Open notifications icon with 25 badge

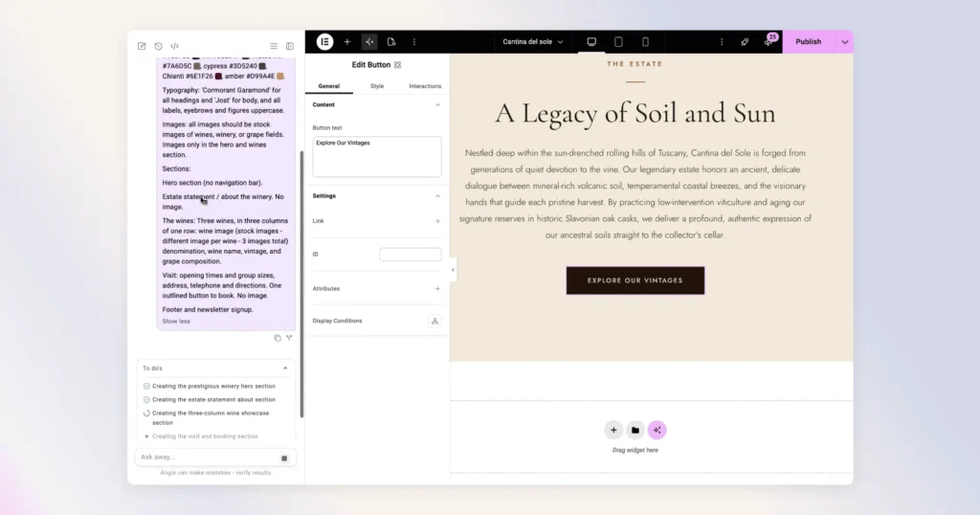click(769, 40)
